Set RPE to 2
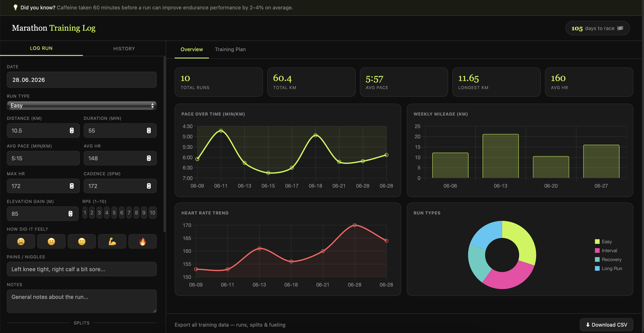This screenshot has height=333, width=644. point(92,213)
